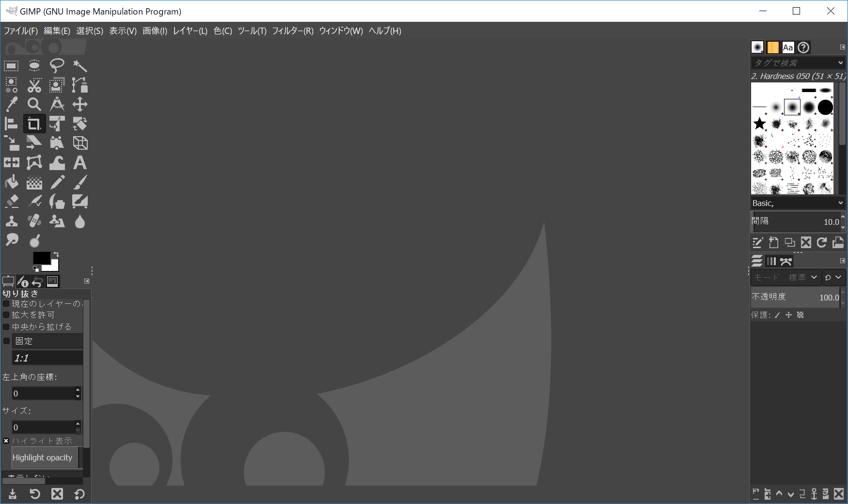The width and height of the screenshot is (848, 504).
Task: Select the Dodge/Burn tool
Action: coord(34,240)
